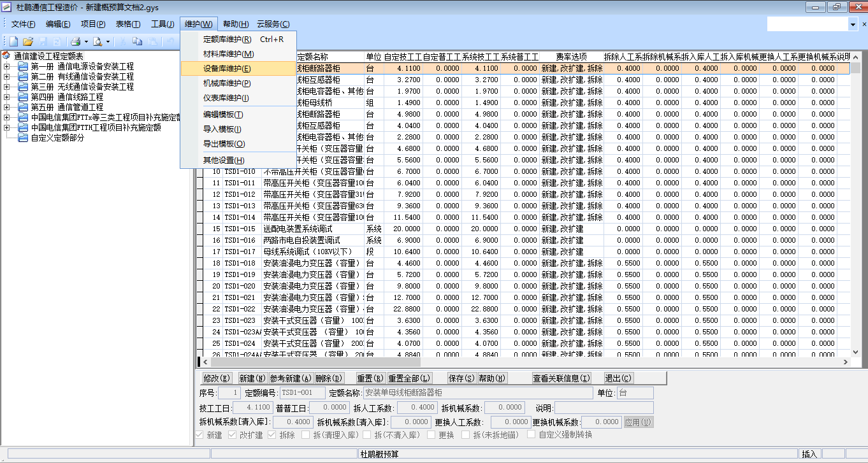Click the folder icon of 第一册 通信电源设备安装工程
The width and height of the screenshot is (868, 463).
click(x=23, y=66)
